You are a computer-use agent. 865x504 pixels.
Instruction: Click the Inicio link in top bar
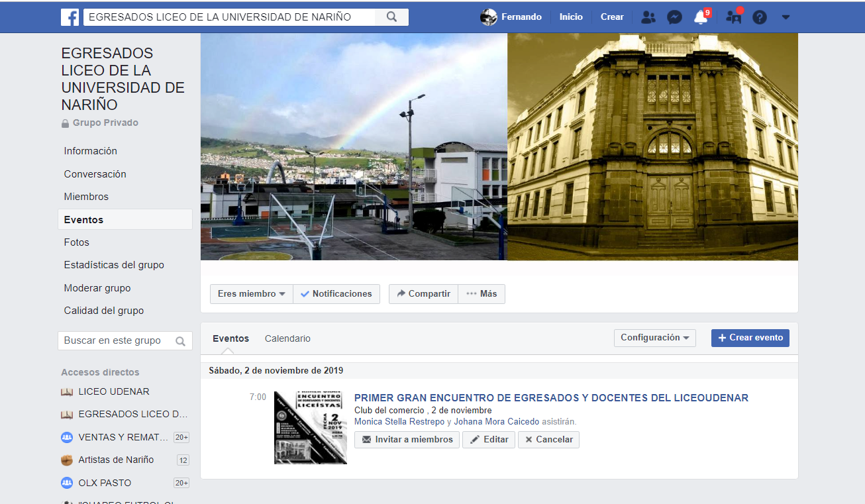coord(571,17)
